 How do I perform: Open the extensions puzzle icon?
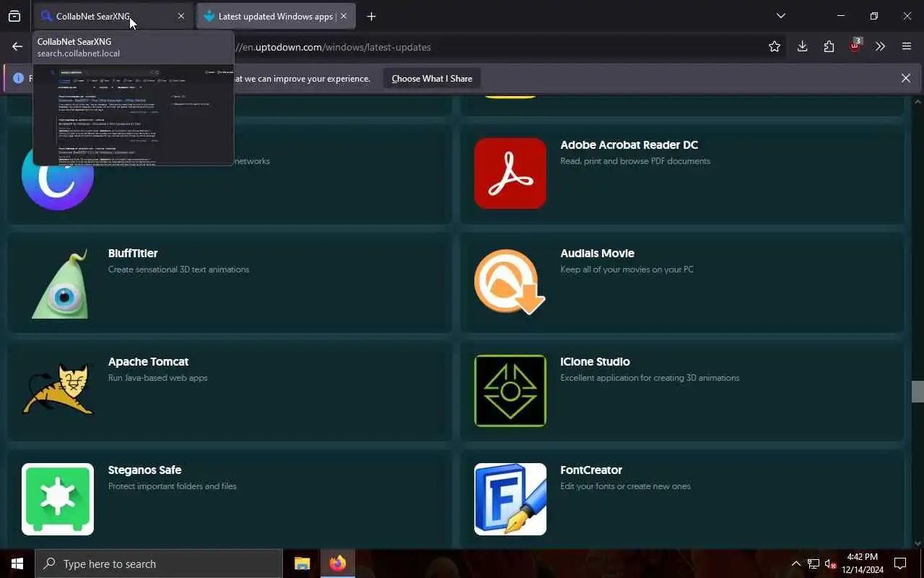point(829,46)
